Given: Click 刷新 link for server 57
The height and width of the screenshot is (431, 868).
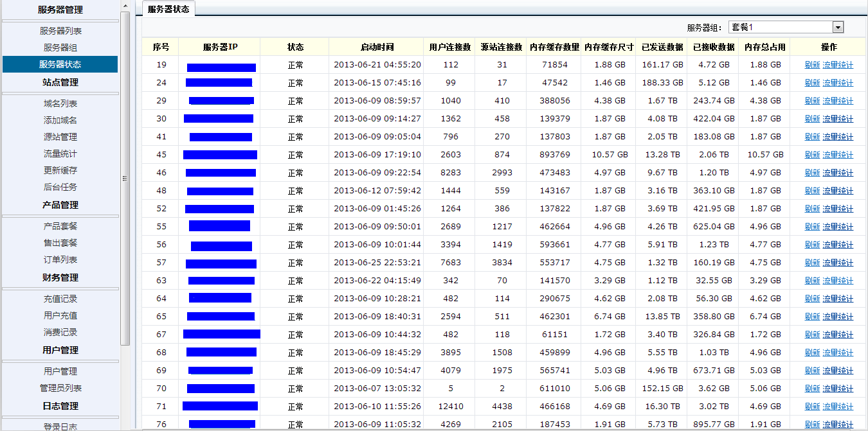Looking at the screenshot, I should [812, 263].
